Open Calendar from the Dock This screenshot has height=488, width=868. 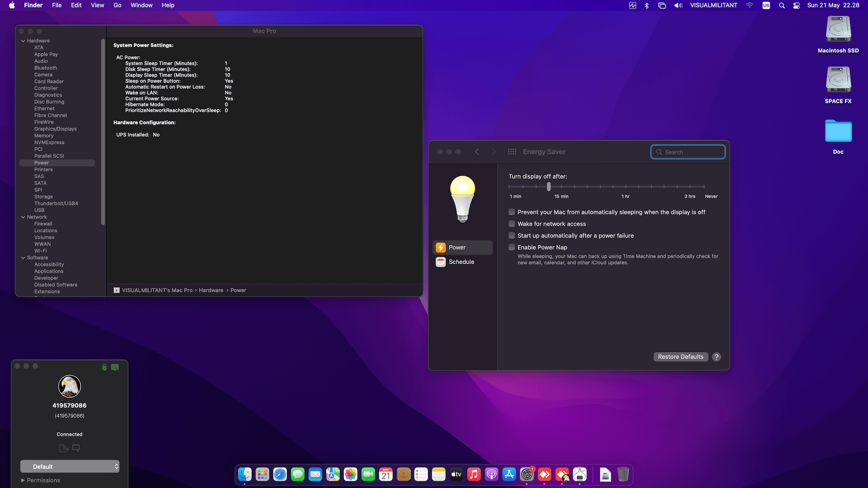tap(386, 474)
